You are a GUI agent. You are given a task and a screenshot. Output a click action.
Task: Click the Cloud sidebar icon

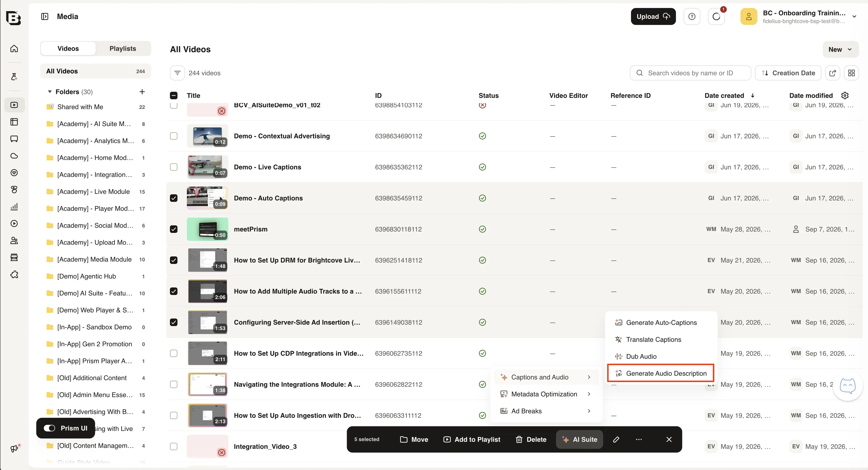tap(14, 156)
